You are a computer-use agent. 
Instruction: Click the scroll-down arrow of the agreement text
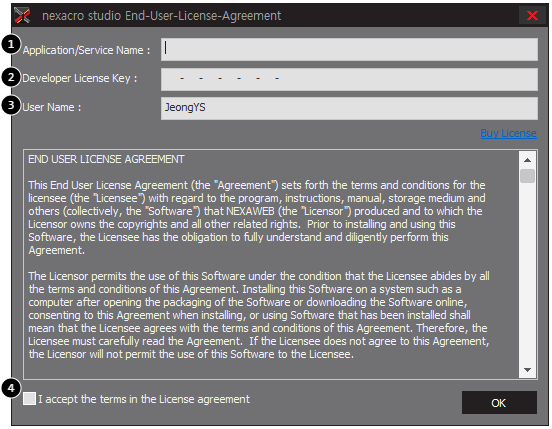pos(527,370)
